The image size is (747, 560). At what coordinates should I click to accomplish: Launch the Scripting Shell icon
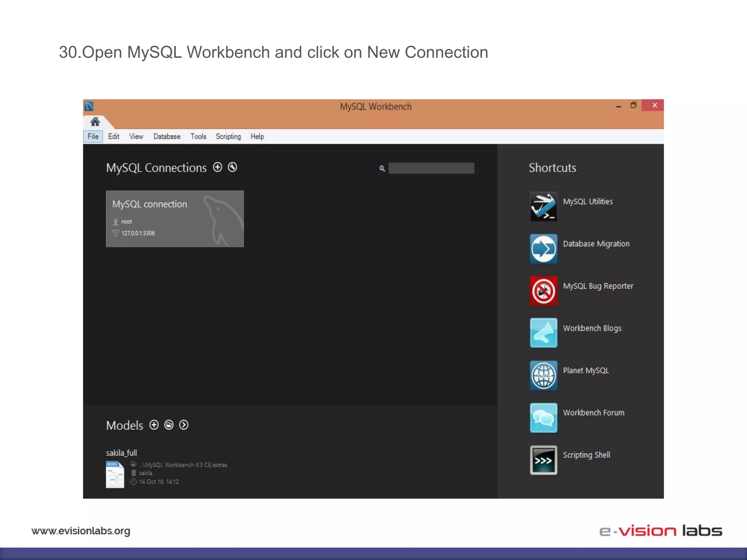[x=543, y=460]
